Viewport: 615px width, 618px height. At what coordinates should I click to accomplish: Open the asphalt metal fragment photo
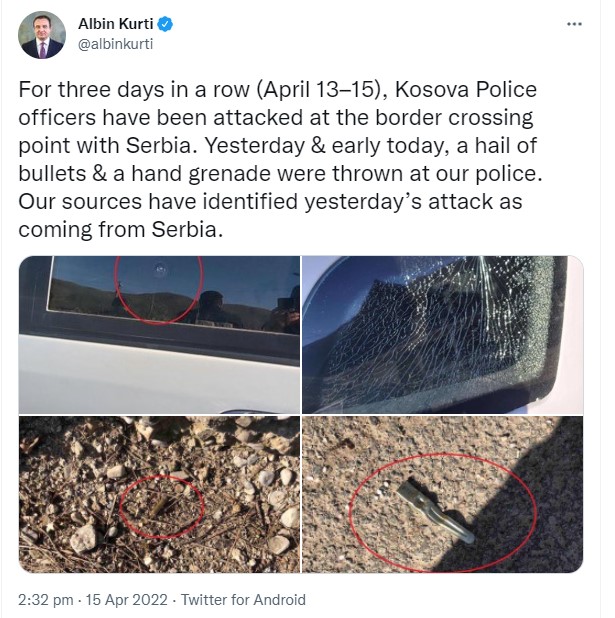pos(442,494)
